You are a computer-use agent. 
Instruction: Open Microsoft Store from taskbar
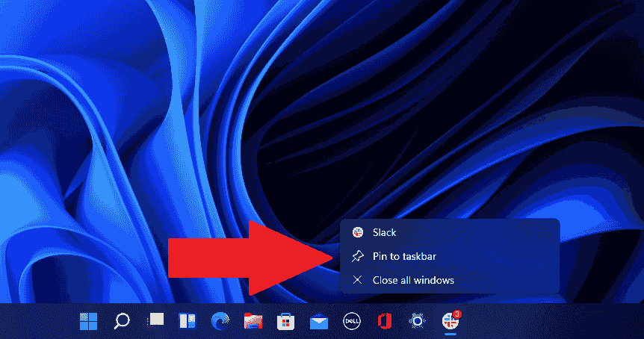[x=286, y=321]
